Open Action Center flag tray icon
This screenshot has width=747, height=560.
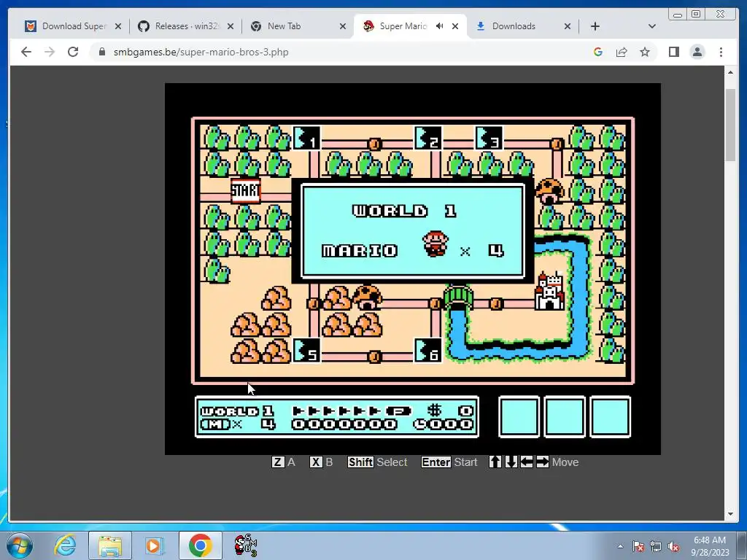coord(638,547)
